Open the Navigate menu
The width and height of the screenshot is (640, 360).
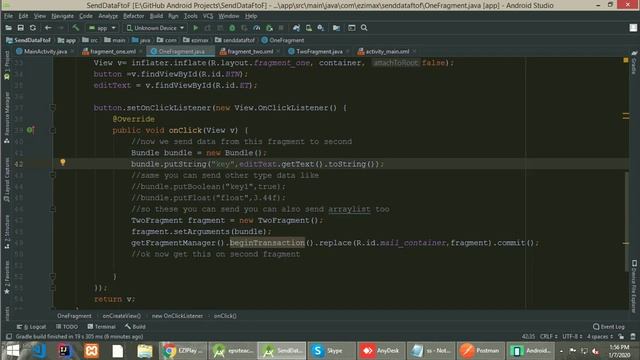(x=62, y=16)
